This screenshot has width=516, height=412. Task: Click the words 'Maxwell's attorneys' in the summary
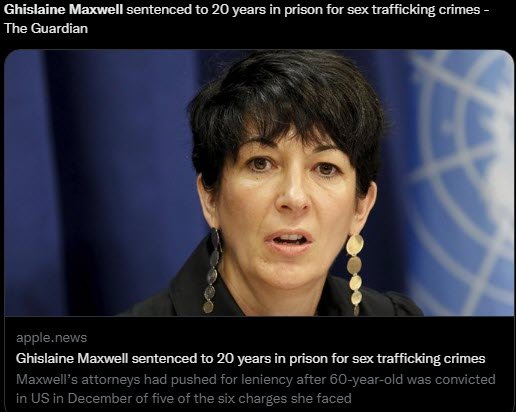click(x=78, y=379)
